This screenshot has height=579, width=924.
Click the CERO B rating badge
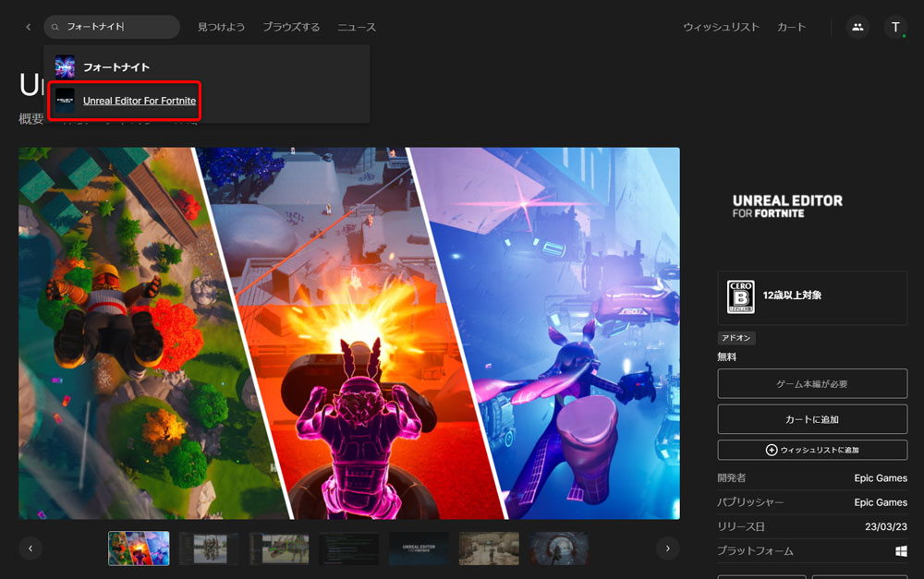point(741,296)
